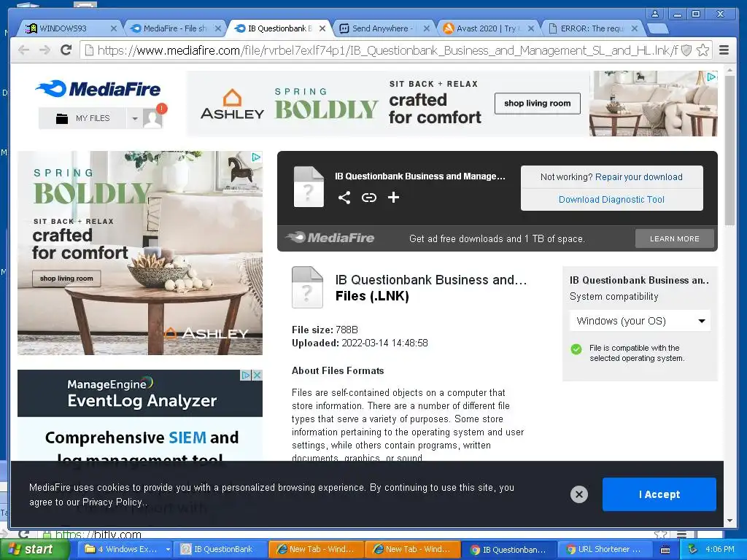Click the page vertical scrollbar thumb
This screenshot has height=560, width=747.
(729, 150)
